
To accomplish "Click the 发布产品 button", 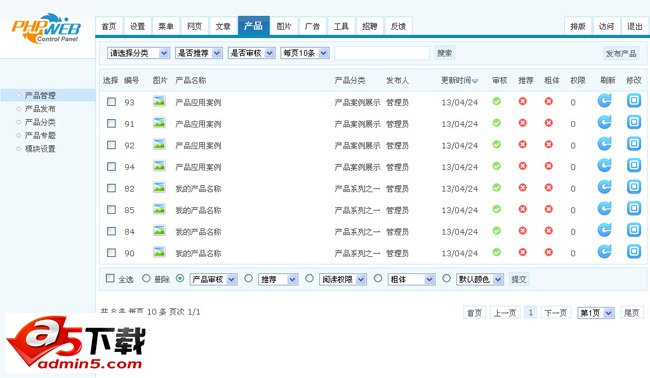I will 621,53.
